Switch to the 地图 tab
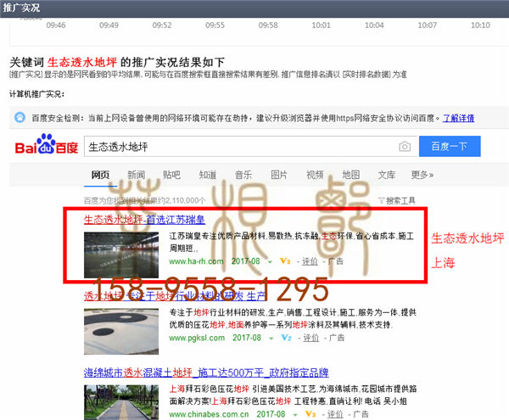 (351, 175)
